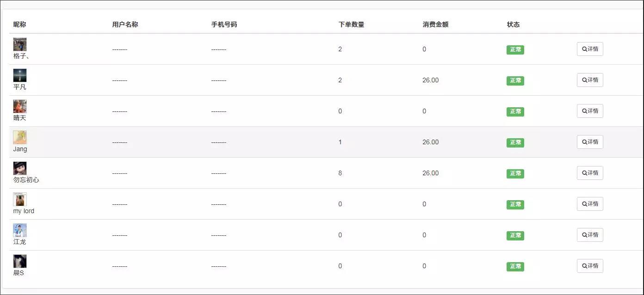This screenshot has height=295, width=644.
Task: Click the 正常 status badge for Jang
Action: [515, 142]
